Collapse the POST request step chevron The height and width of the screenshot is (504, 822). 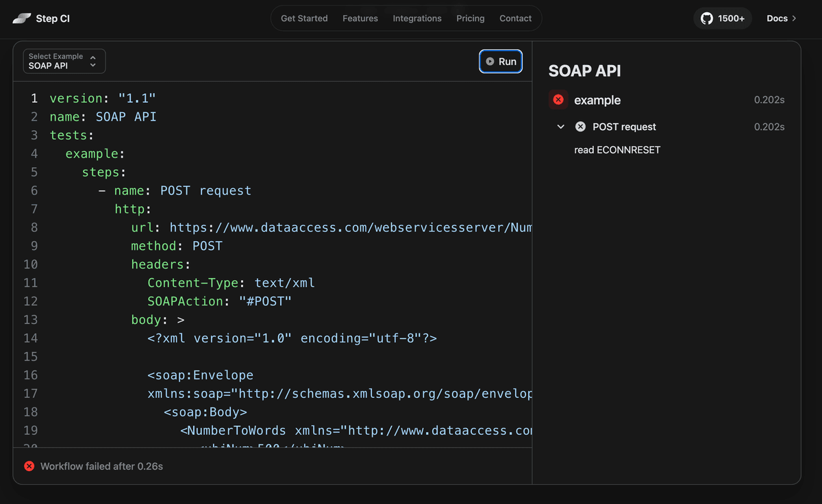[561, 127]
